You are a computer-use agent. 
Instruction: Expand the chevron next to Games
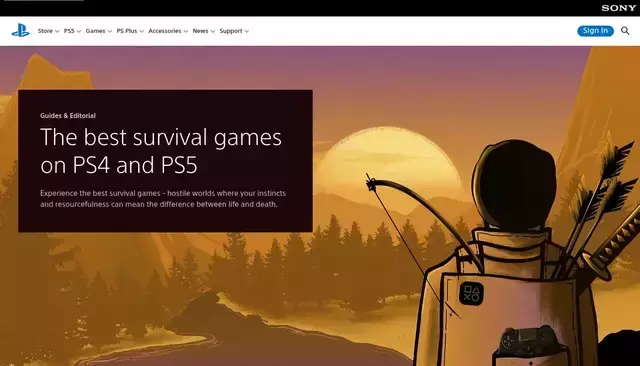[x=110, y=31]
